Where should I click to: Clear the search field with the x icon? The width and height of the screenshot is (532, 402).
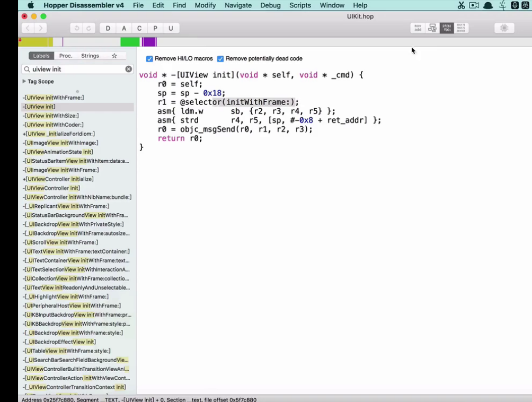point(129,69)
